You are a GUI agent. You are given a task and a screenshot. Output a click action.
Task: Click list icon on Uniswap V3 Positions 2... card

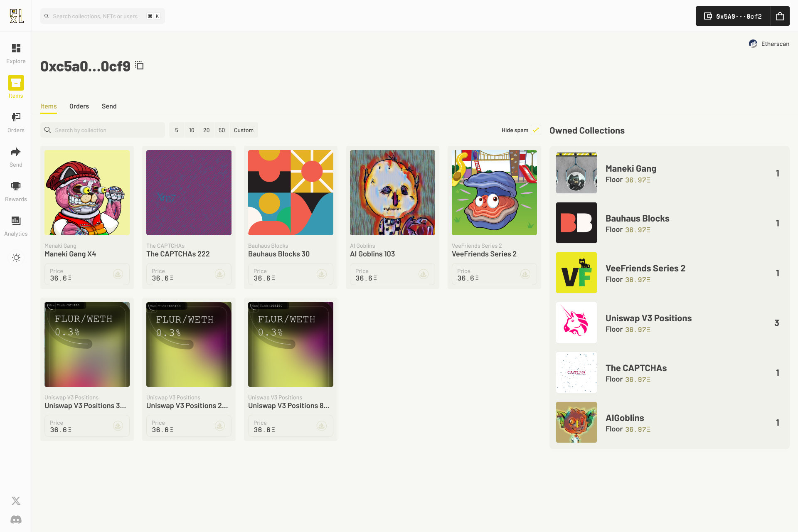(x=220, y=426)
